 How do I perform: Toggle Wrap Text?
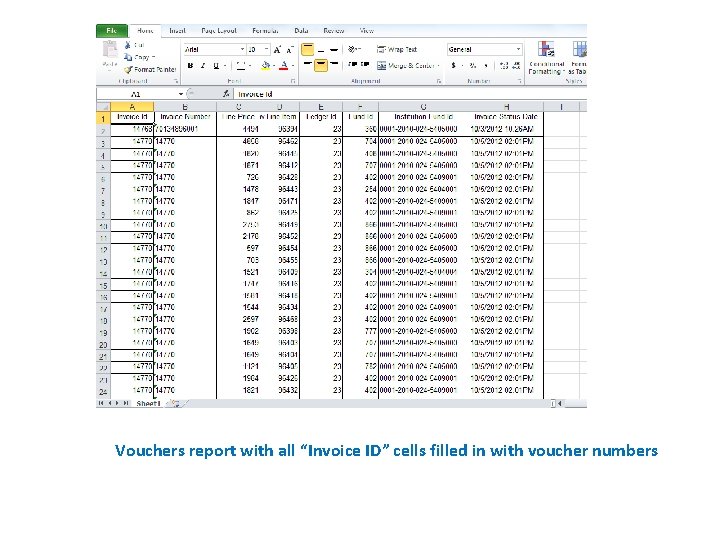coord(397,50)
